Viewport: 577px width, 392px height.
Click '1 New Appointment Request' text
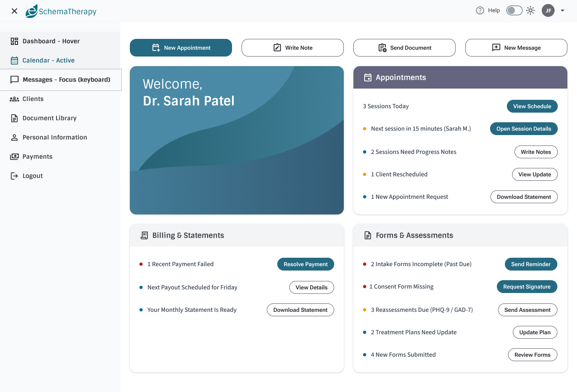(410, 197)
